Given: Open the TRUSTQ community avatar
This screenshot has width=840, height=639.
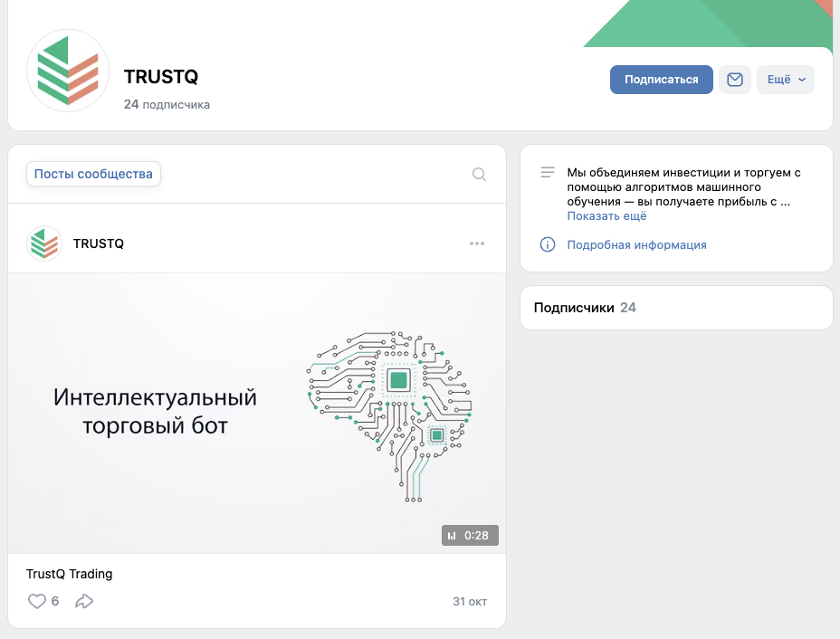Looking at the screenshot, I should tap(67, 72).
